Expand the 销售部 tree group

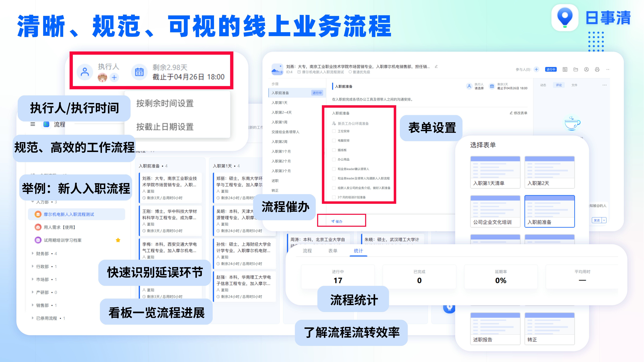click(32, 305)
